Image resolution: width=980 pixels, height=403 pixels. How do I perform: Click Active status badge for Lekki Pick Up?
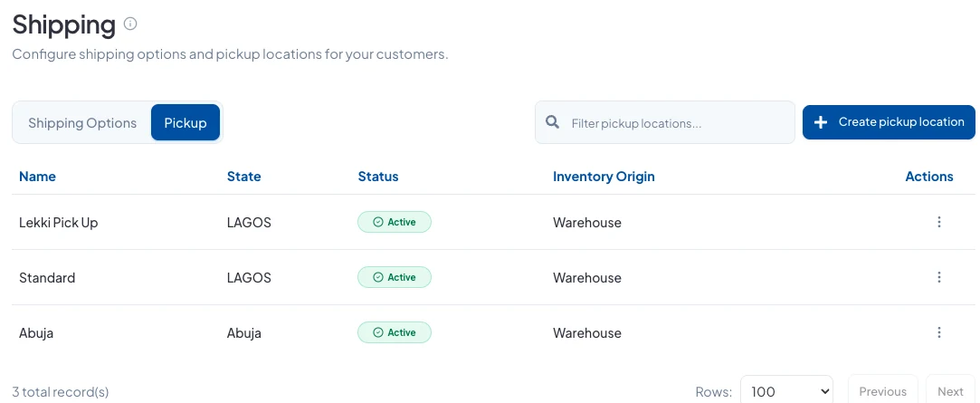(395, 222)
